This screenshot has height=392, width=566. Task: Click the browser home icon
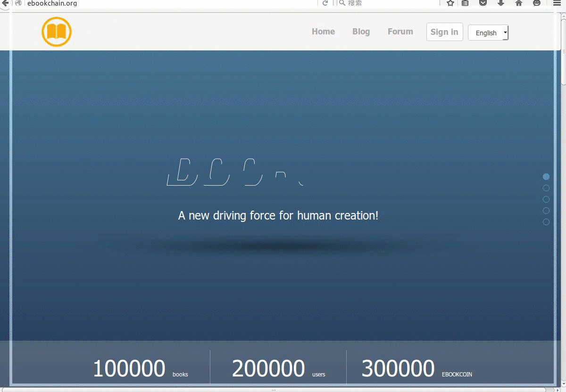point(519,3)
